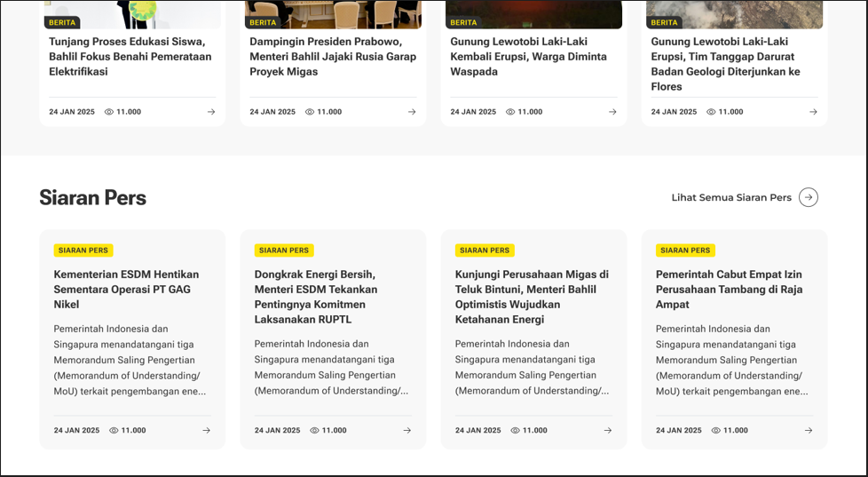Open arrow on Gunung Lewotobi Kembali Erupsi card
868x477 pixels.
[x=612, y=112]
